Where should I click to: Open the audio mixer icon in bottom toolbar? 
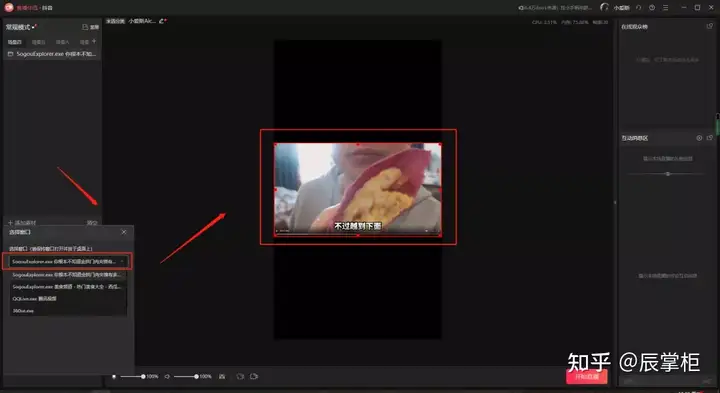pyautogui.click(x=222, y=376)
